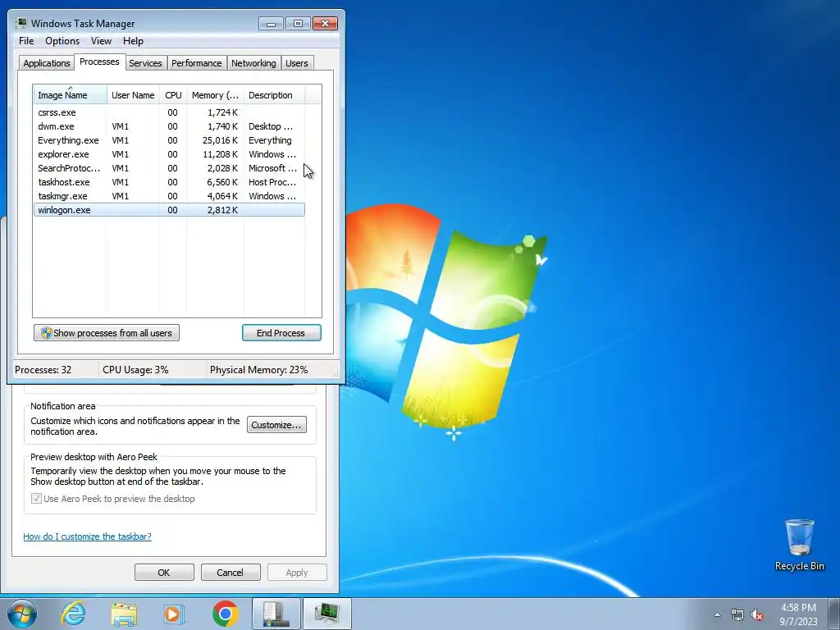Select csrss.exe process row

[169, 112]
